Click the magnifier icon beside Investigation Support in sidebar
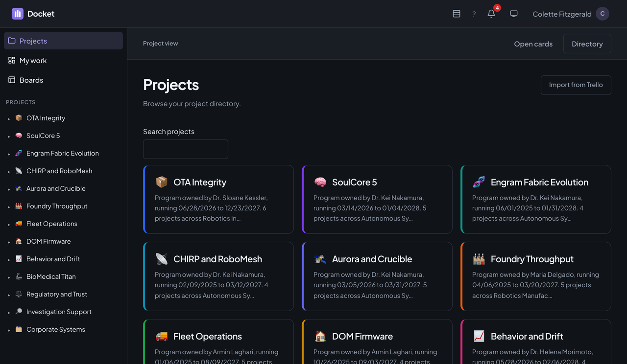Screen dimensions: 627x364 19,312
